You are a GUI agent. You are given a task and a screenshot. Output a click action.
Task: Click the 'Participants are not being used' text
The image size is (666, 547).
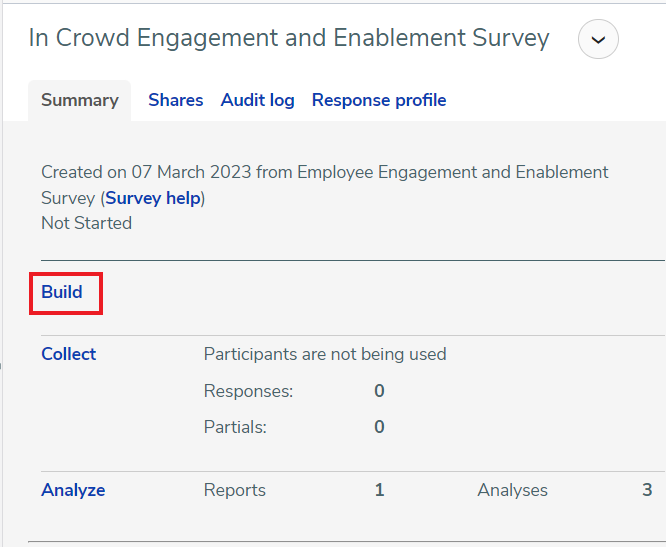tap(325, 354)
